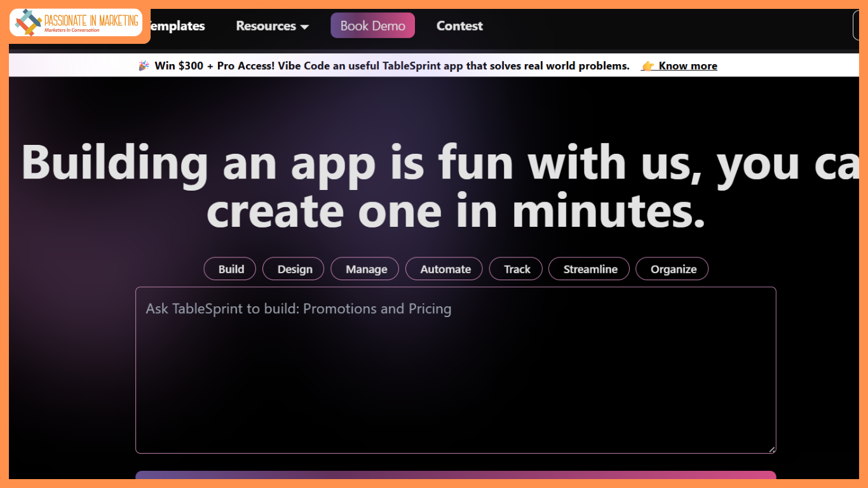Pick the Manage suggestion chip
868x488 pixels.
pos(366,269)
